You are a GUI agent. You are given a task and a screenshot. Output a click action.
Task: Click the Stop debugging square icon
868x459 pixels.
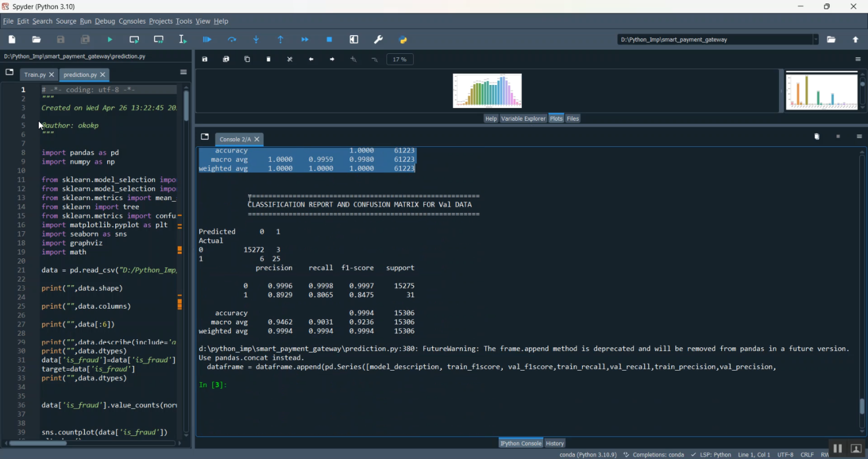(329, 39)
